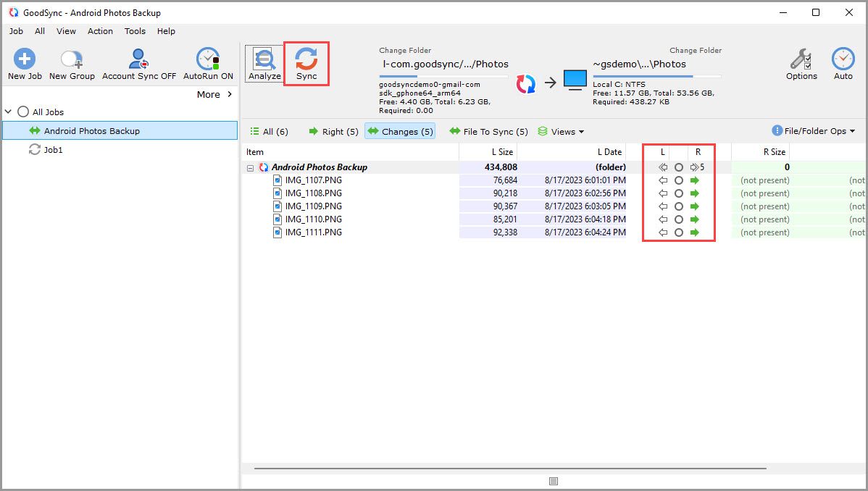868x491 pixels.
Task: Click the left folder path l-com.goodsync/.../Photos
Action: [445, 64]
